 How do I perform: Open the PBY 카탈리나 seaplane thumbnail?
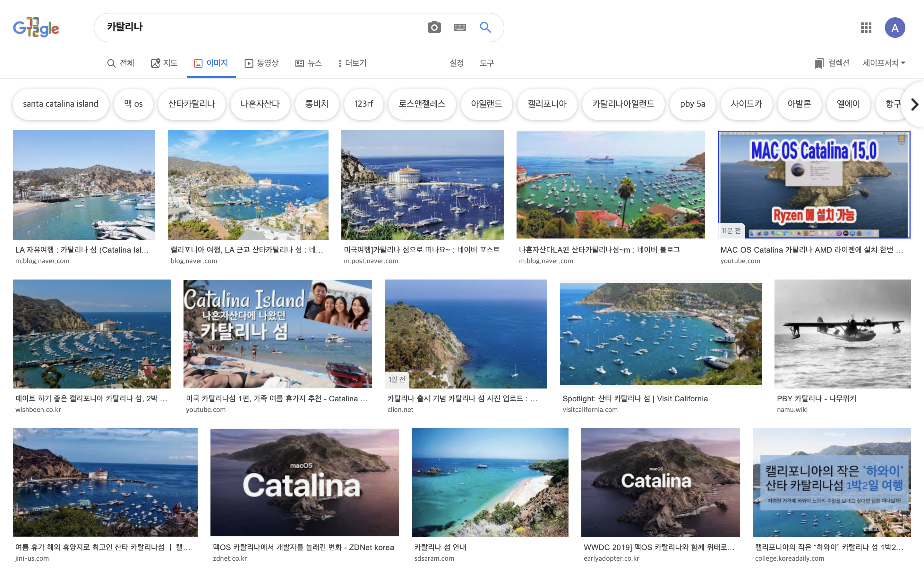pos(842,333)
